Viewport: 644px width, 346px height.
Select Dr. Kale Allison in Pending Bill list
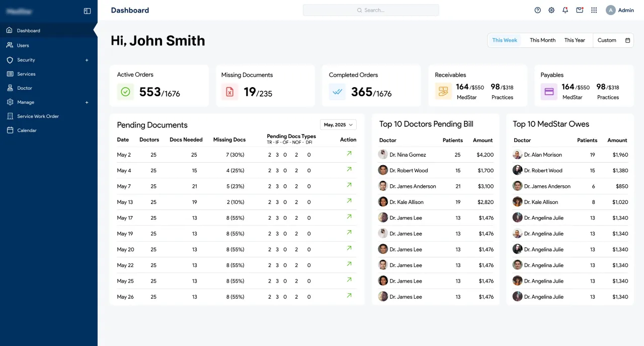pyautogui.click(x=407, y=202)
